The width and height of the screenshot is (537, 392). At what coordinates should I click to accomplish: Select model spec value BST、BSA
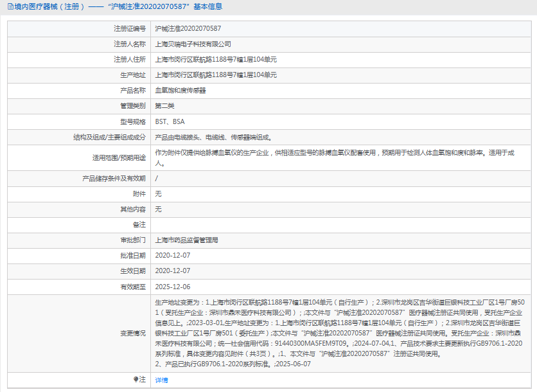(x=170, y=121)
